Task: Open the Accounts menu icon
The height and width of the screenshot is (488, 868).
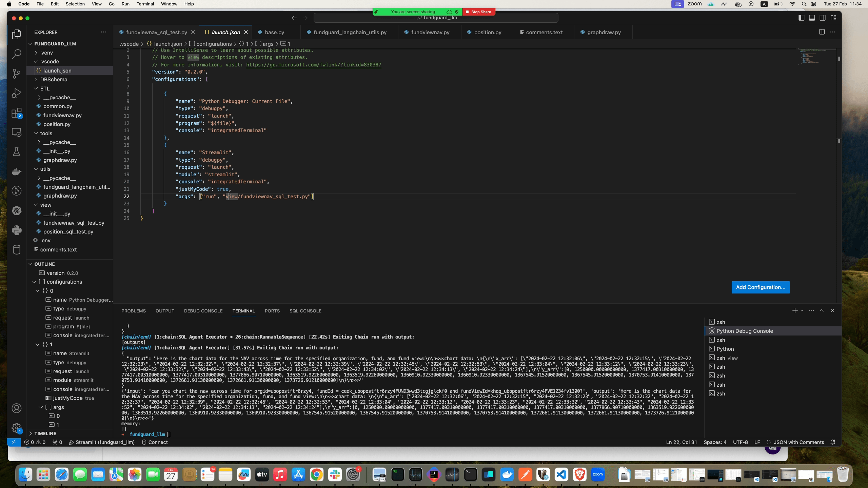Action: pos(16,408)
